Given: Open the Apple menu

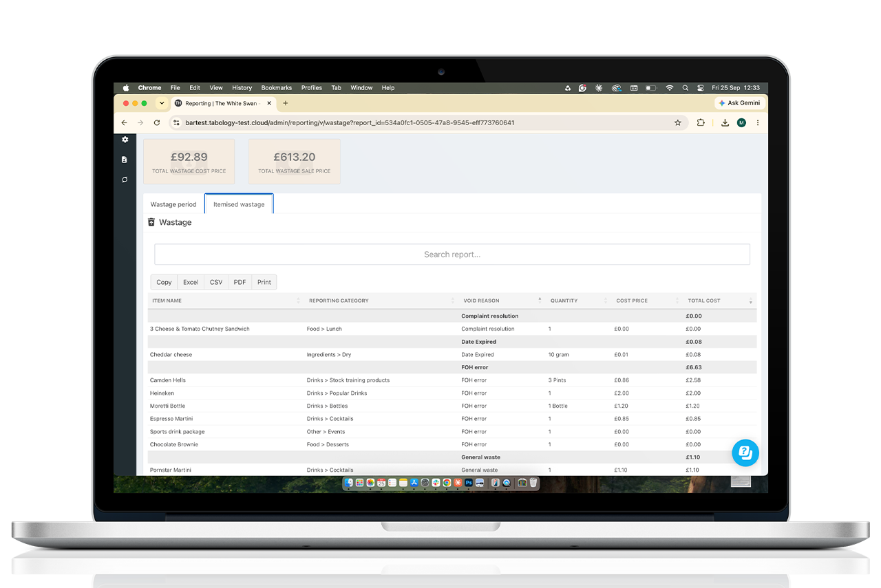Looking at the screenshot, I should pyautogui.click(x=126, y=88).
